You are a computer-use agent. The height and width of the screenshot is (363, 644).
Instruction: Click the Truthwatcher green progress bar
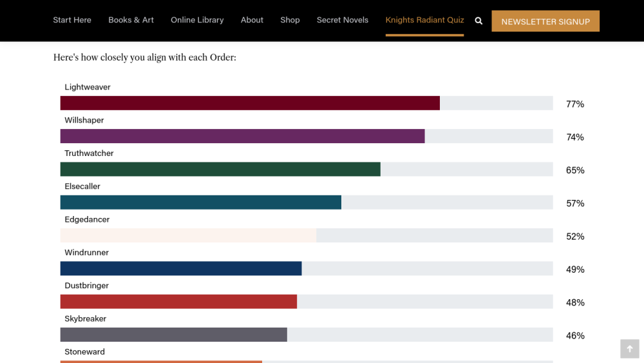(220, 170)
